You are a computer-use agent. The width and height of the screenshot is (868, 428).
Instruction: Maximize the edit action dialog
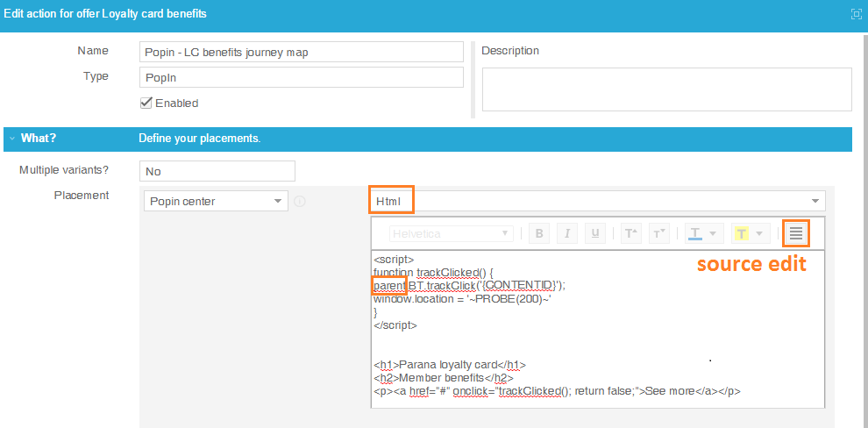pos(856,14)
